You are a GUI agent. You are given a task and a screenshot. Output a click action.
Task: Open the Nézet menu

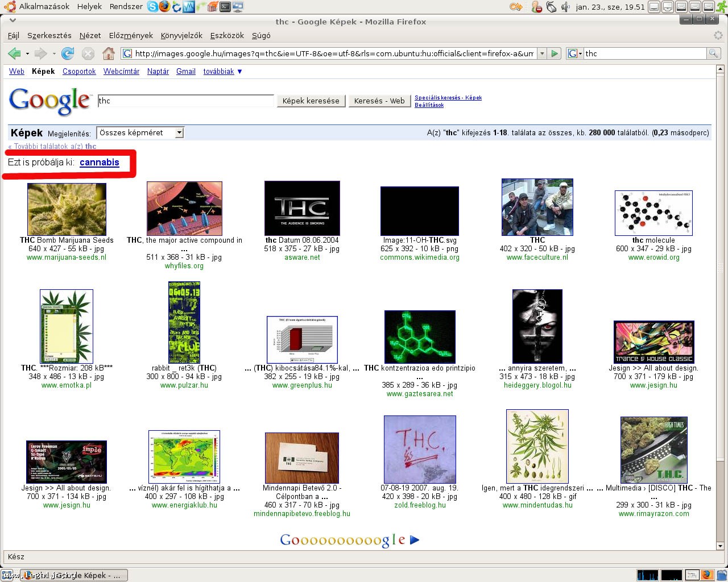[x=90, y=35]
